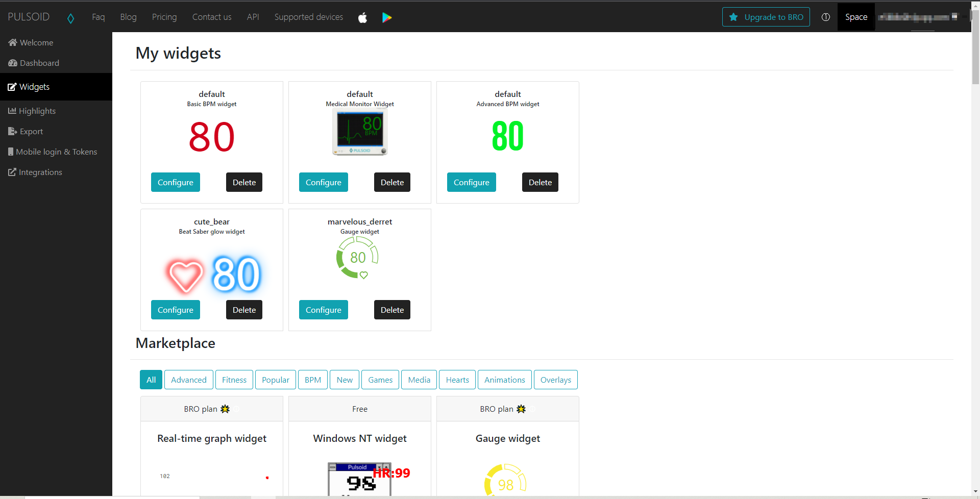Click the star icon in the Upgrade button

point(733,17)
